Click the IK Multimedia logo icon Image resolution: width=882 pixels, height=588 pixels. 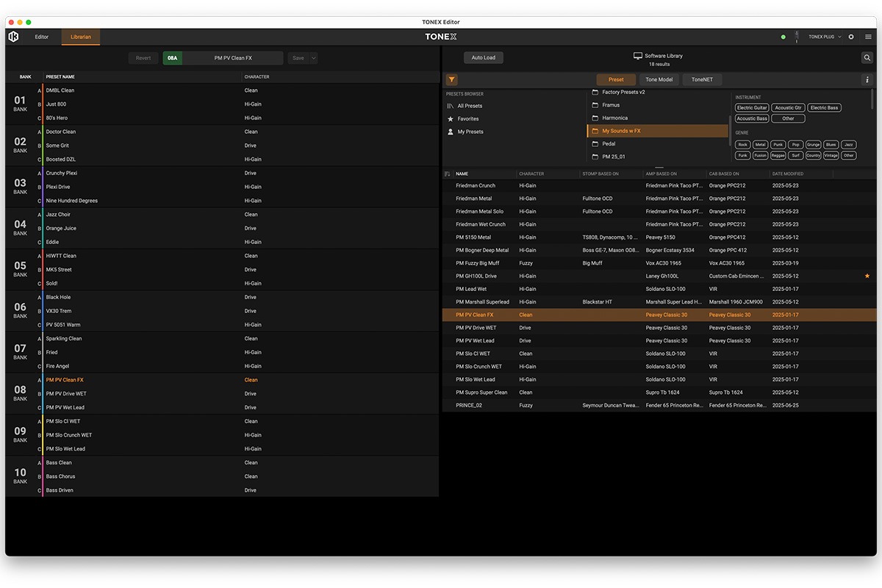(x=13, y=37)
